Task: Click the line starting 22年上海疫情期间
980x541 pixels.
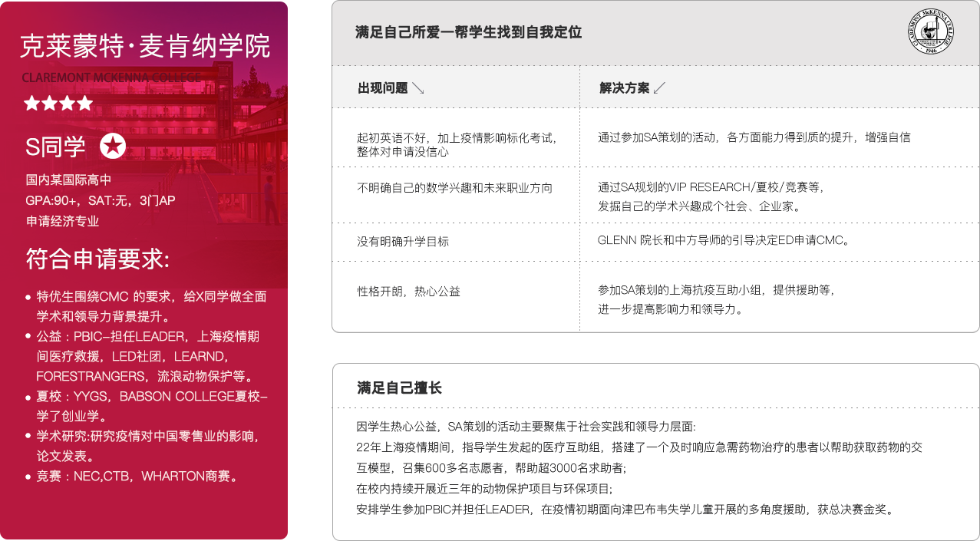Action: tap(639, 447)
